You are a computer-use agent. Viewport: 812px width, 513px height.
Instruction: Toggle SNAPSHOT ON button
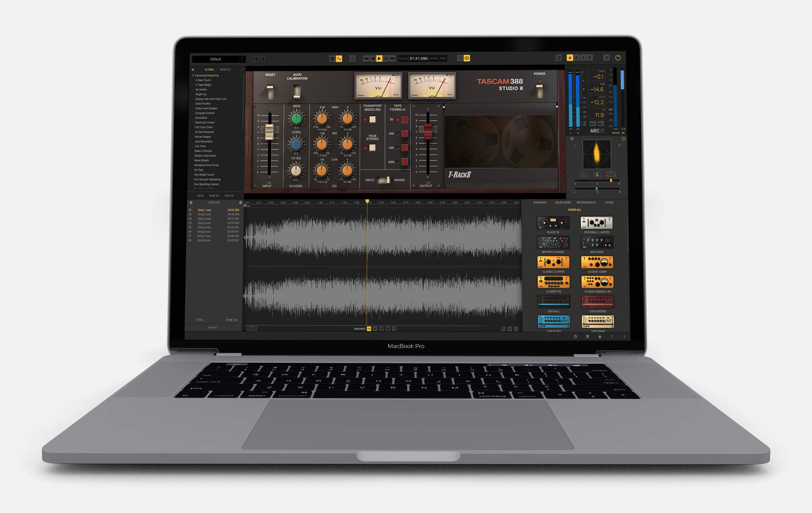[369, 328]
